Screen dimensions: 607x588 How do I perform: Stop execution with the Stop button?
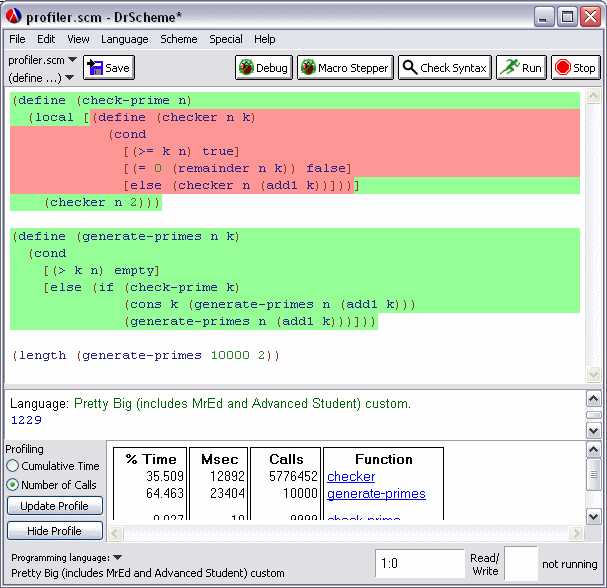(576, 68)
